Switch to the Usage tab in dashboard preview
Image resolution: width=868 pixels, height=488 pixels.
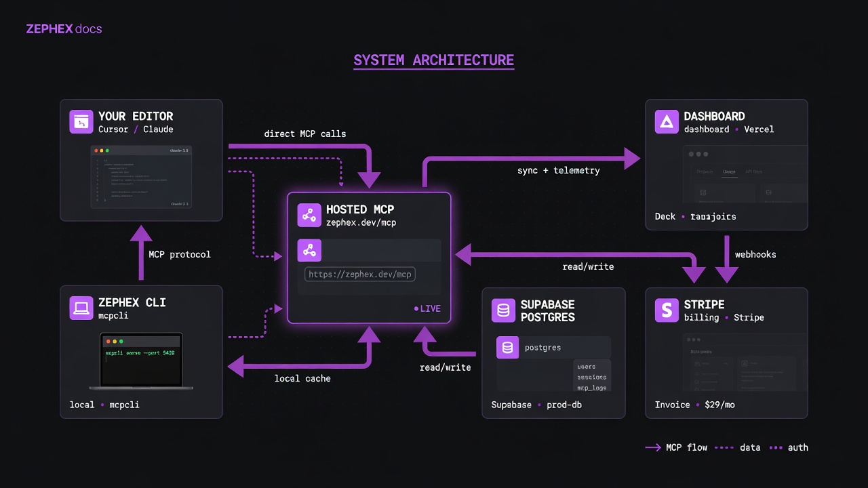729,171
